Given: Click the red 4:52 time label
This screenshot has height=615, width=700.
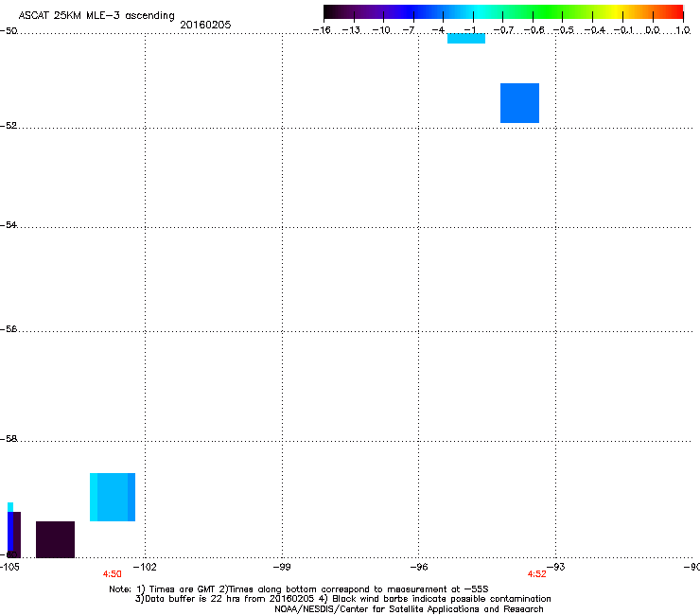Looking at the screenshot, I should tap(536, 574).
